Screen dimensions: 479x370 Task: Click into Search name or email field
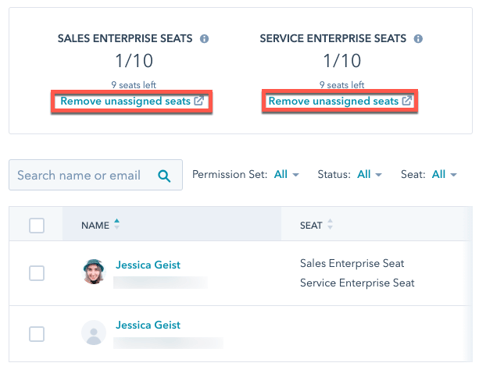(x=96, y=175)
